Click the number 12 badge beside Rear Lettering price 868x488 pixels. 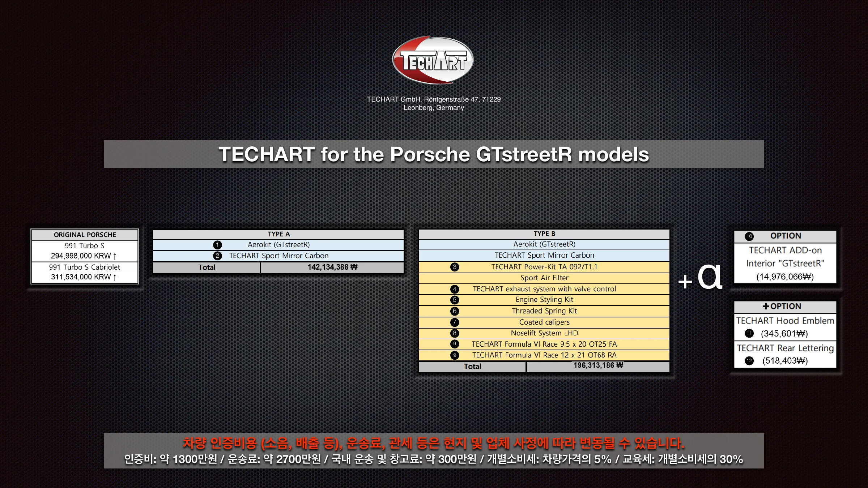pos(749,361)
